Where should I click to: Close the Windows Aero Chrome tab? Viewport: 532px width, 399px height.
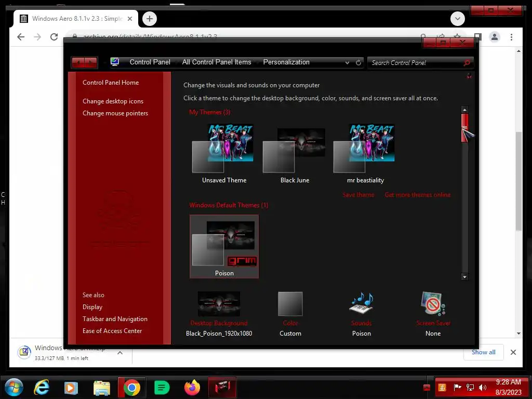[129, 19]
